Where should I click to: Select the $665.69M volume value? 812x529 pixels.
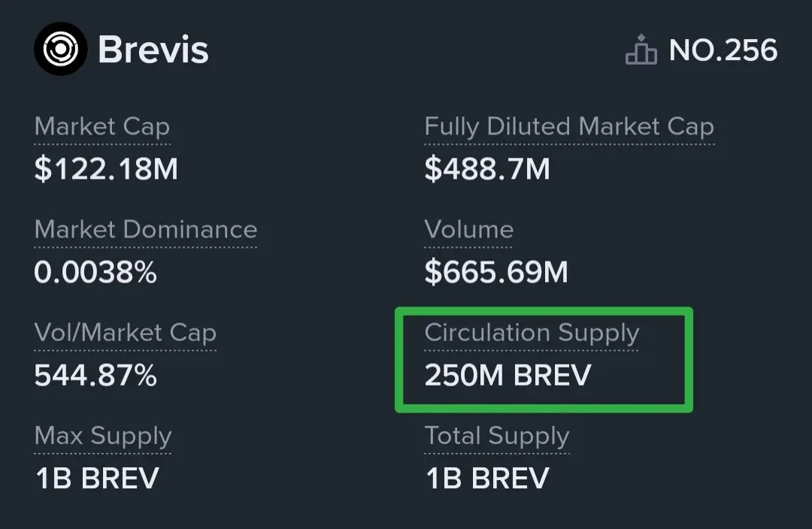point(496,272)
